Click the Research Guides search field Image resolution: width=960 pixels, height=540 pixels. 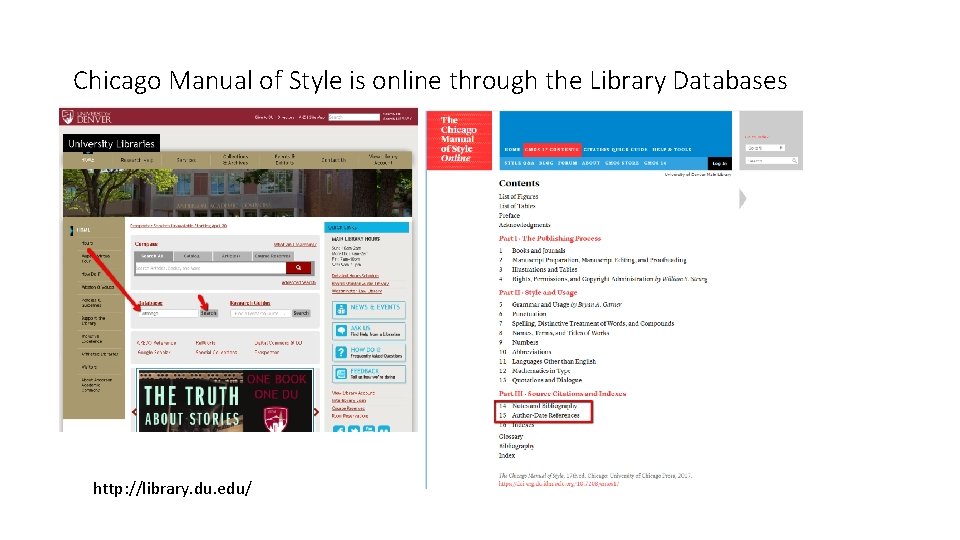pyautogui.click(x=260, y=313)
